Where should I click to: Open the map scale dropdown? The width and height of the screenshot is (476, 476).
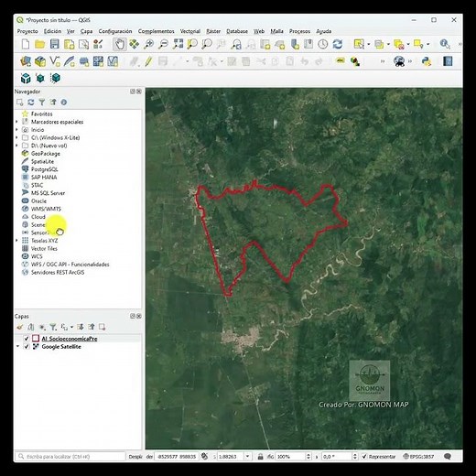coord(247,457)
